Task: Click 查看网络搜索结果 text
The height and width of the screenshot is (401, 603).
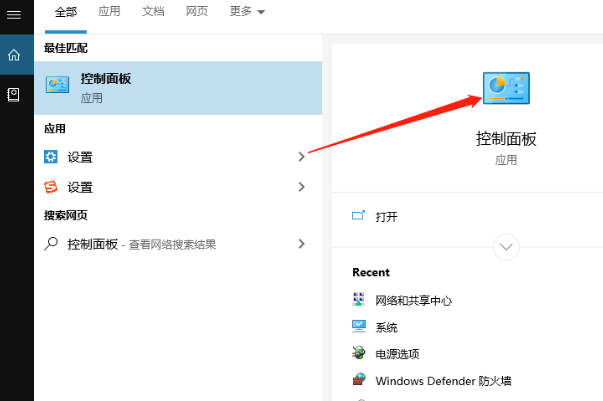Action: tap(172, 245)
